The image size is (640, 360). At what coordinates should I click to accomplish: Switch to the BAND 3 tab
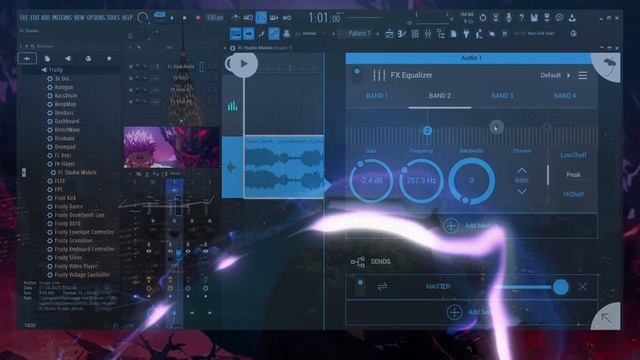502,96
